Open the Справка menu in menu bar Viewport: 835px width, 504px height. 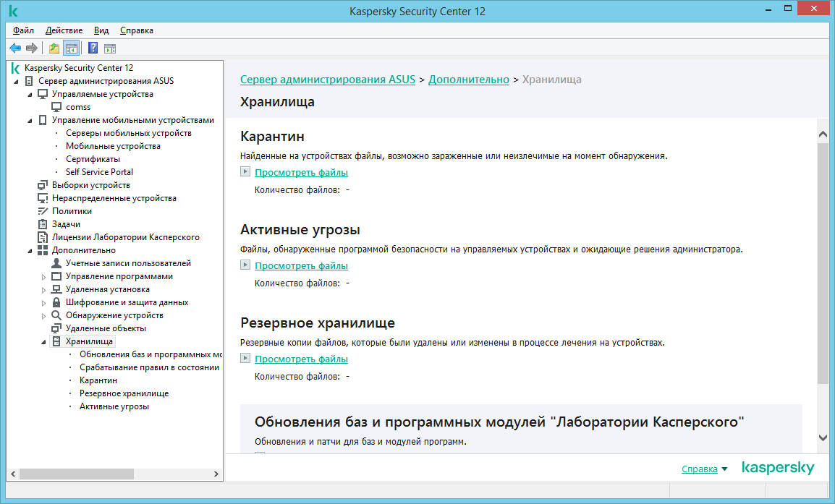click(137, 30)
